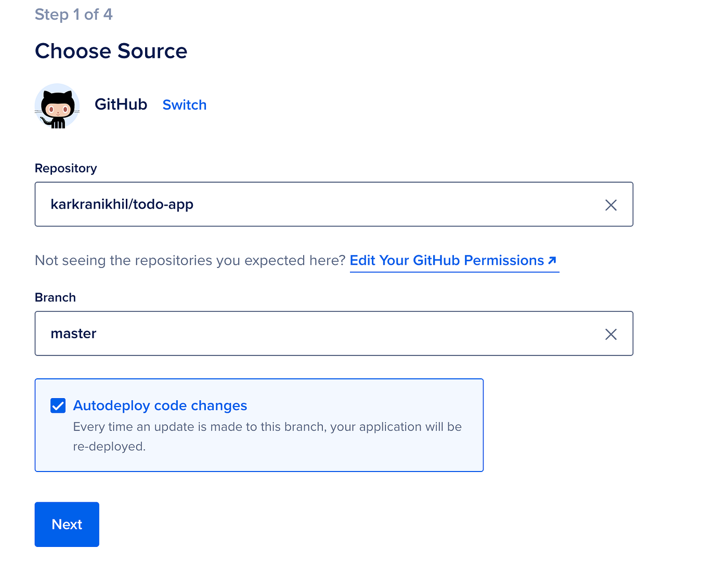Click the Branch field label

(56, 298)
